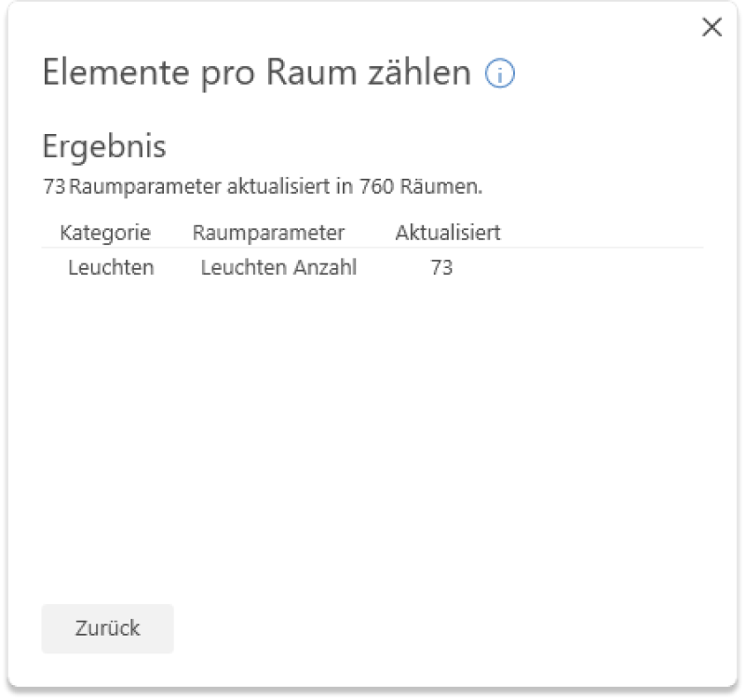
Task: Click the info icon beside the title
Action: click(x=500, y=74)
